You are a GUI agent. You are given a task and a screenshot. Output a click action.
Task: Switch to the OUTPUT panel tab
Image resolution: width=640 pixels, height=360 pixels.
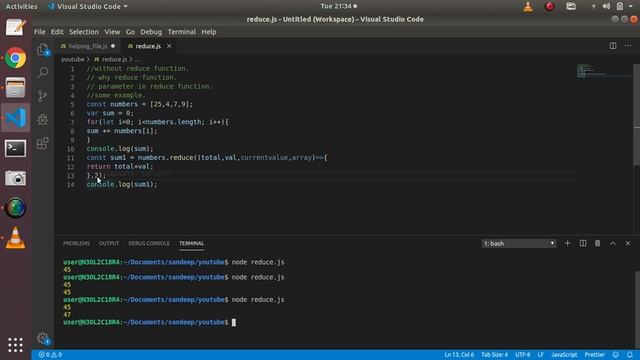click(109, 243)
